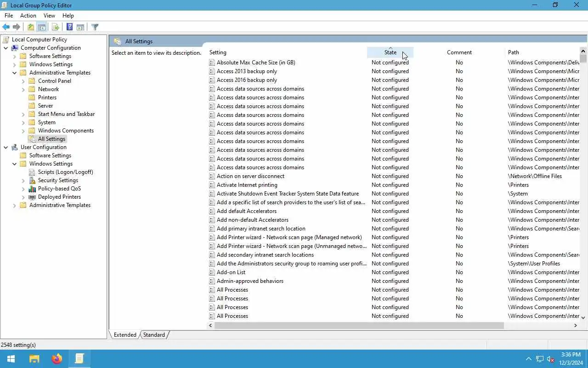Click the User Configuration user icon
Image resolution: width=588 pixels, height=368 pixels.
click(15, 147)
